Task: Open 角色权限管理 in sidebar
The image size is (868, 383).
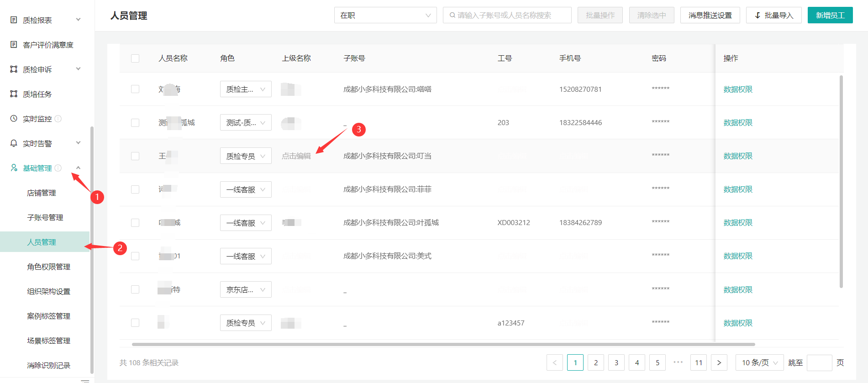Action: (x=49, y=267)
